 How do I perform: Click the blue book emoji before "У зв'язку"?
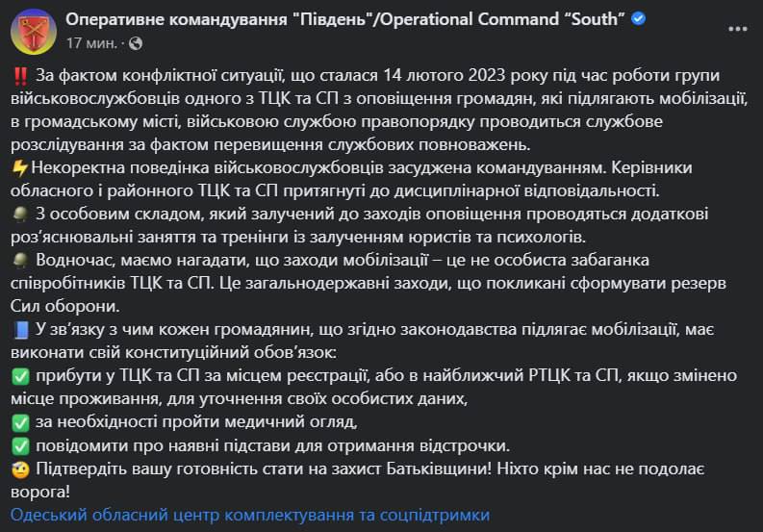20,330
